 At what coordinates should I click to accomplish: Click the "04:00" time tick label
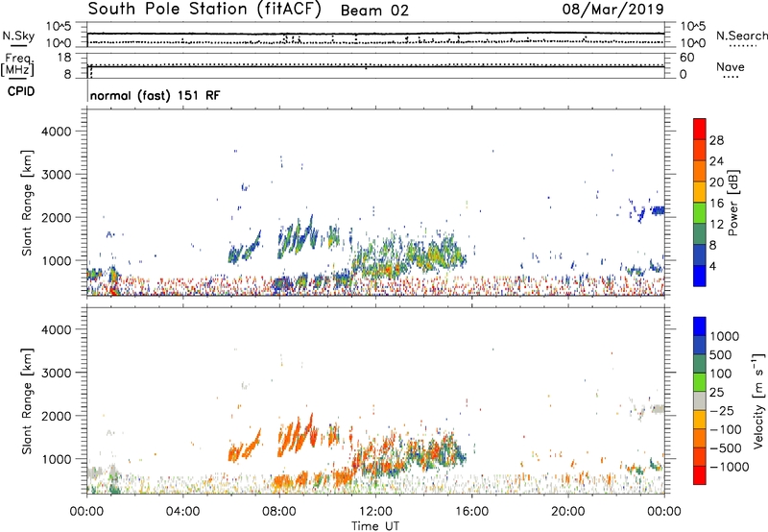[182, 512]
